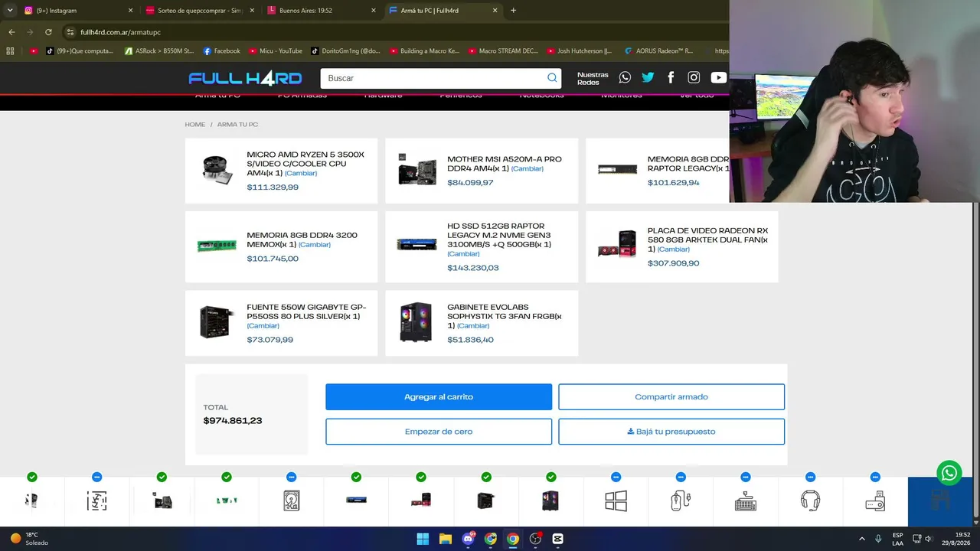Reload the page with the browser refresh icon
Screen dimensions: 980x551
(48, 32)
